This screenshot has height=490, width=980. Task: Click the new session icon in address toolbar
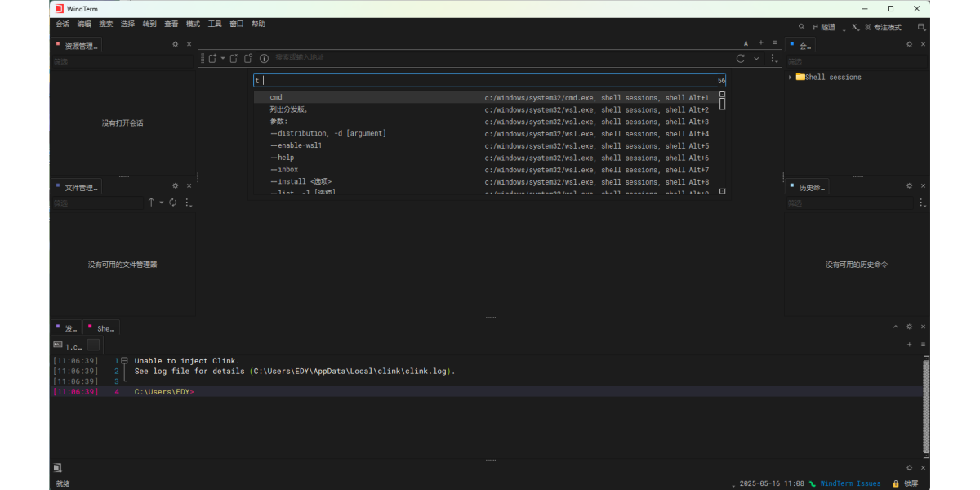tap(213, 58)
